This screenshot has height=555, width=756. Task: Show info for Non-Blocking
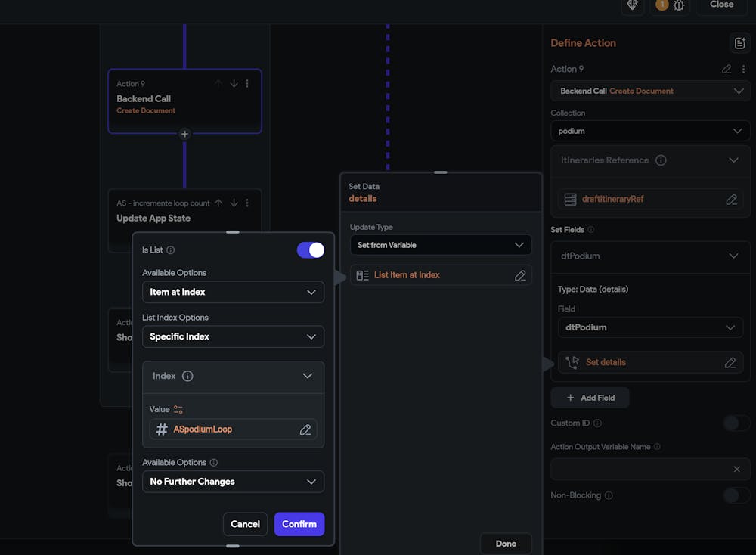point(609,495)
